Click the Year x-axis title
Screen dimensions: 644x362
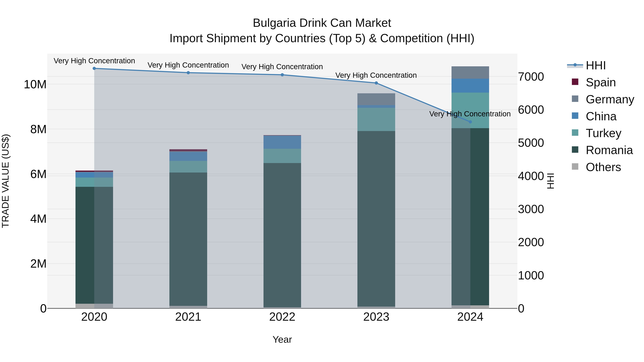(x=282, y=340)
